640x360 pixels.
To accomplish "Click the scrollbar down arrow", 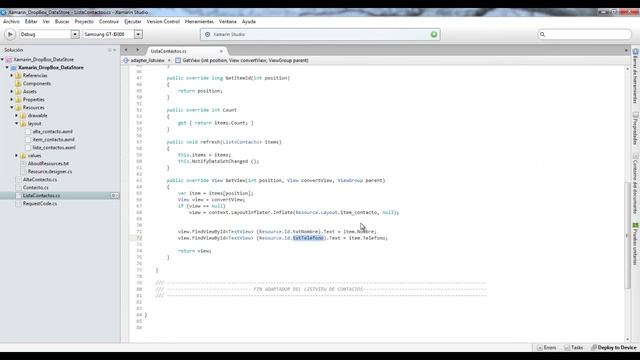I will pos(627,339).
